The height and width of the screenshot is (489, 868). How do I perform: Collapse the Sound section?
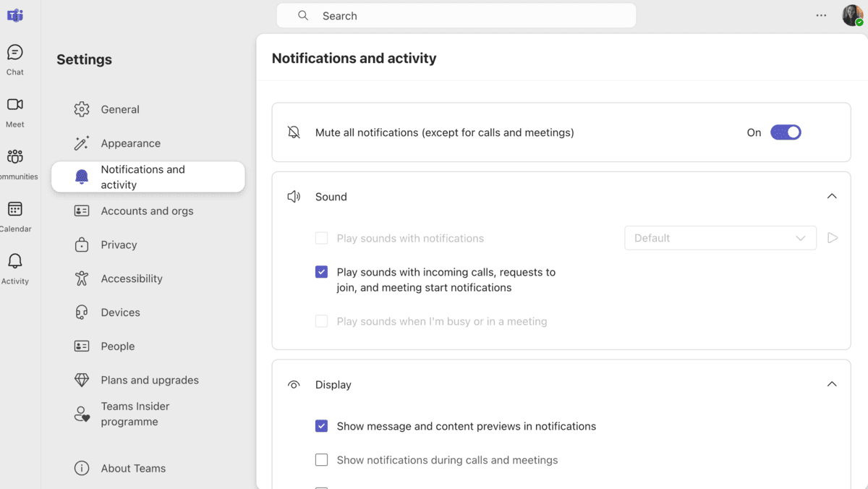click(x=831, y=196)
